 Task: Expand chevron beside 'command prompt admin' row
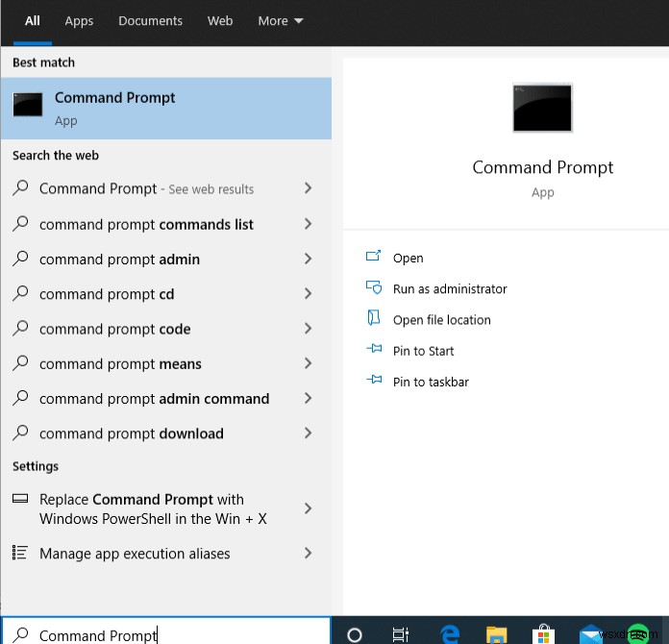point(308,259)
